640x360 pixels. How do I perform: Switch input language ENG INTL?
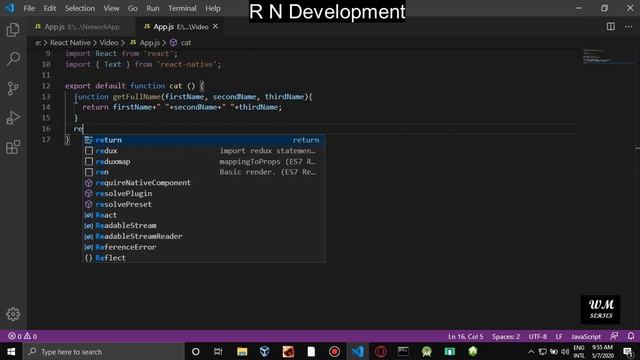coord(579,351)
